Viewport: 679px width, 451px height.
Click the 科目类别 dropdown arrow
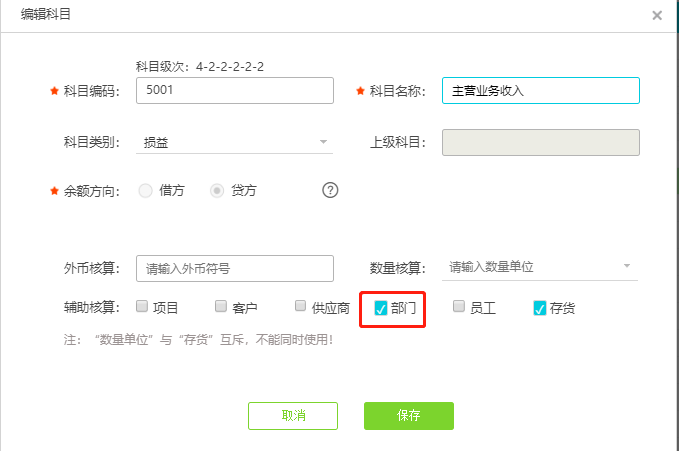[x=323, y=142]
